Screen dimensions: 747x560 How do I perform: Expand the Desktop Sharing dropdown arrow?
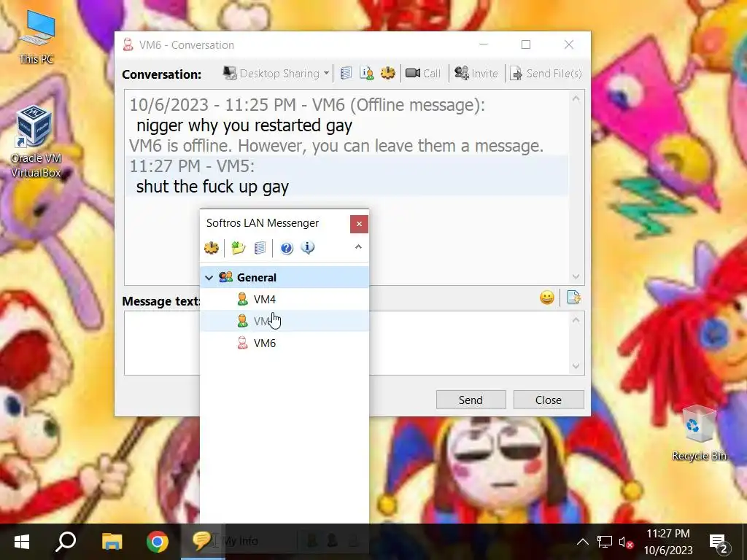[326, 74]
